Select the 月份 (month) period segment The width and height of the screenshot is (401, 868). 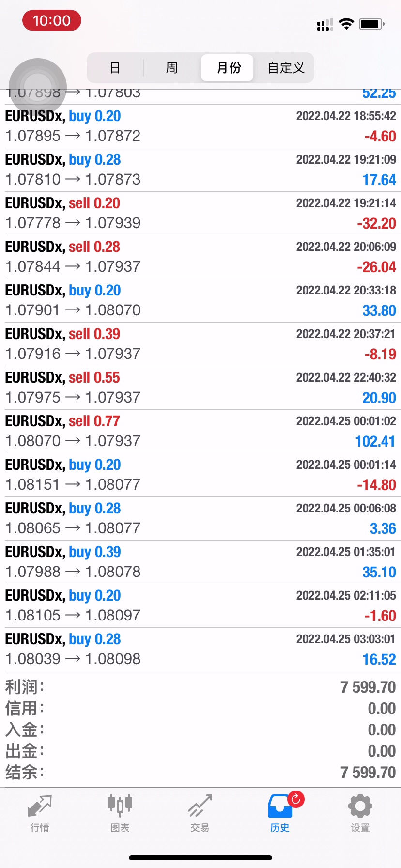tap(229, 68)
